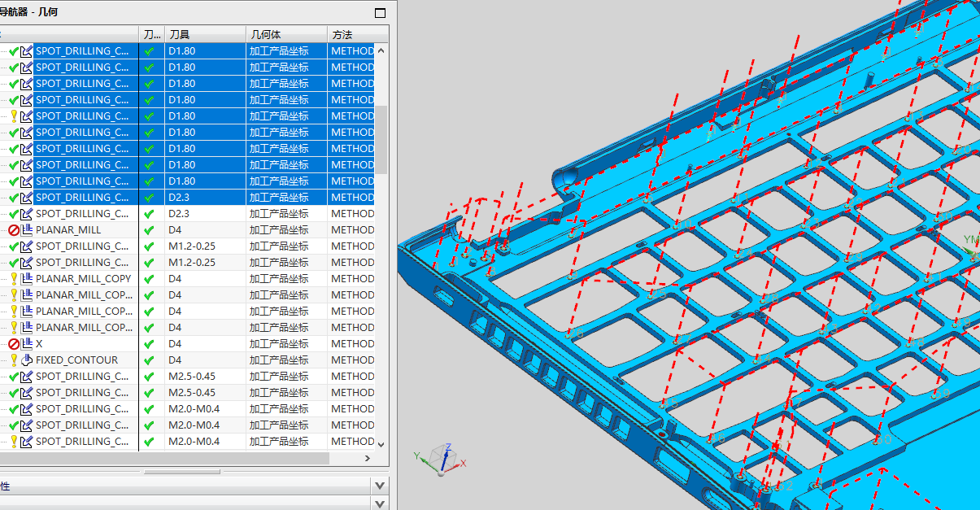
Task: Click the METHOD cell in row X
Action: point(352,344)
